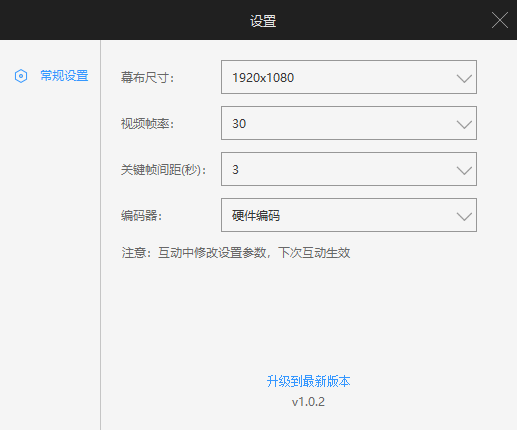Open the 升级到最新版本 link

(x=308, y=381)
